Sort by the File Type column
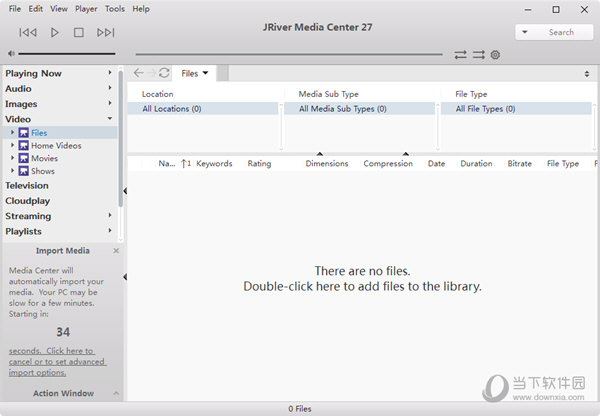The image size is (600, 416). pos(562,164)
